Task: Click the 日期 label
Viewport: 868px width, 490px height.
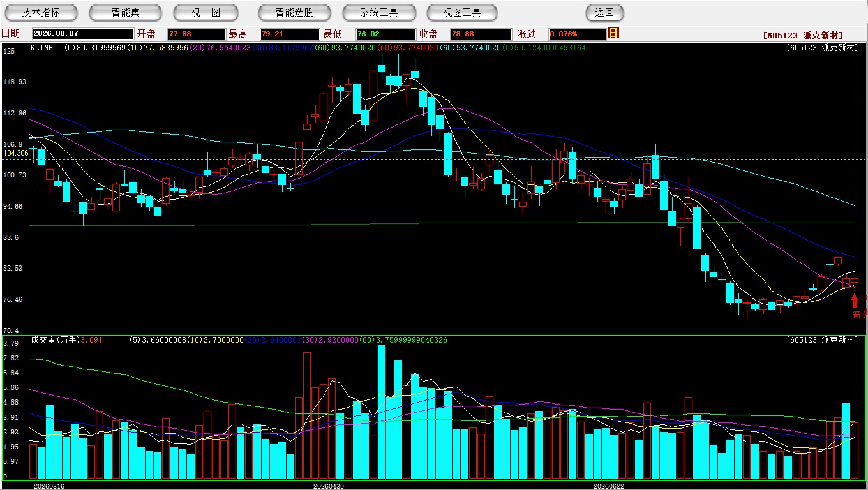Action: tap(10, 34)
